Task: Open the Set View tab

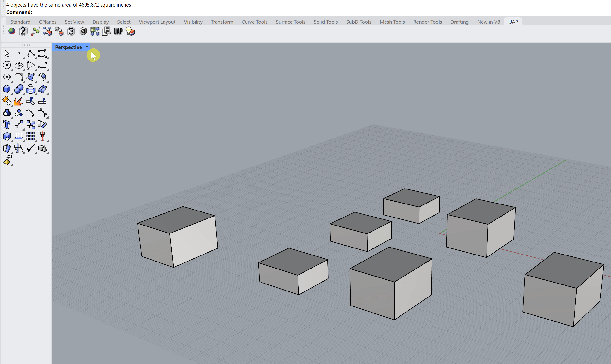Action: 74,22
